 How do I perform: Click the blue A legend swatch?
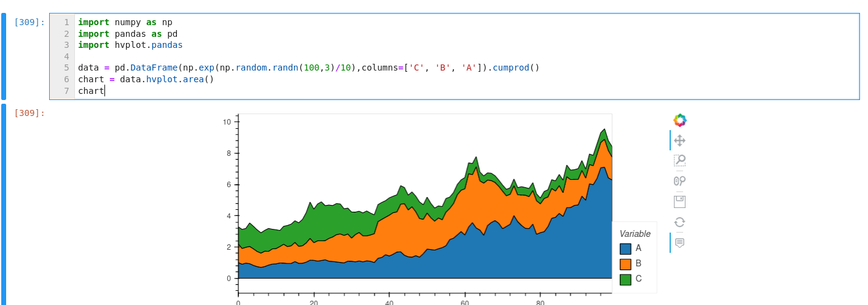click(x=625, y=249)
